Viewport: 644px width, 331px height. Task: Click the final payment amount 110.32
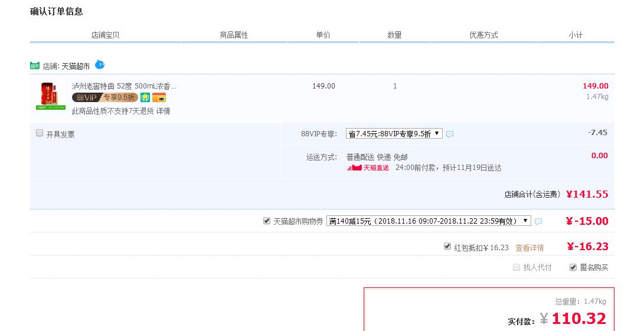pyautogui.click(x=578, y=319)
